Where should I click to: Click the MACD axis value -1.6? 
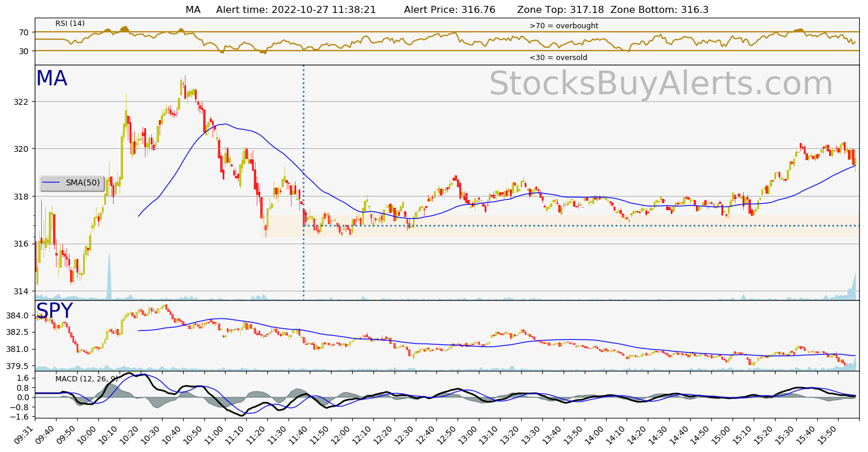[19, 417]
